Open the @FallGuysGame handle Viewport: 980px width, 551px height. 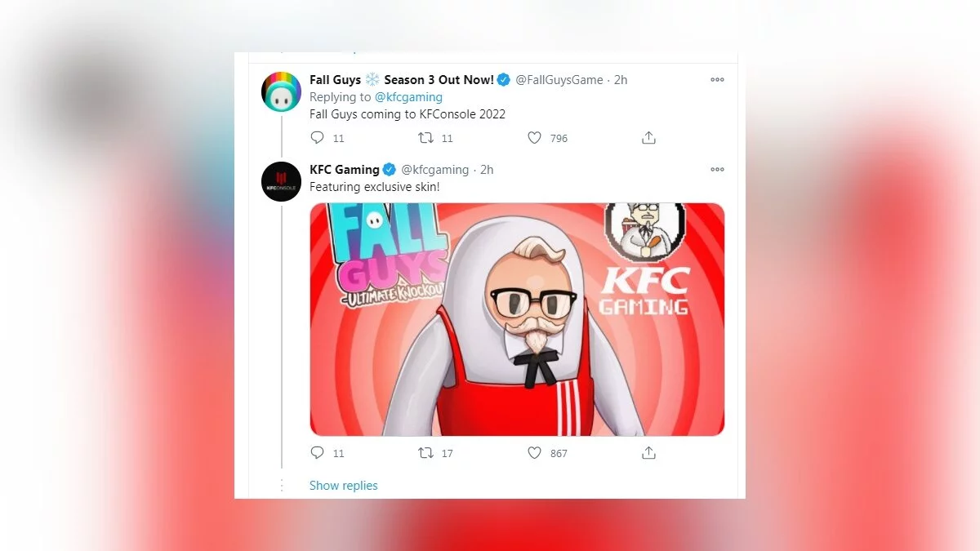pos(559,80)
